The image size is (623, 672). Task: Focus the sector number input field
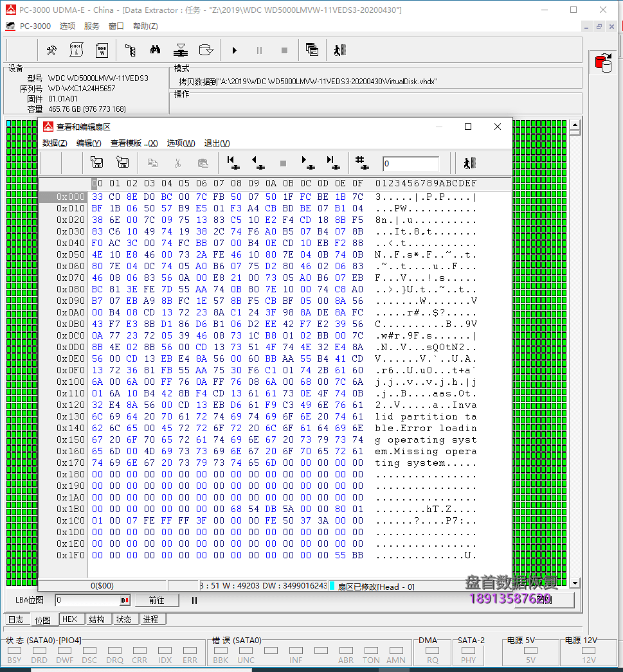tap(411, 163)
